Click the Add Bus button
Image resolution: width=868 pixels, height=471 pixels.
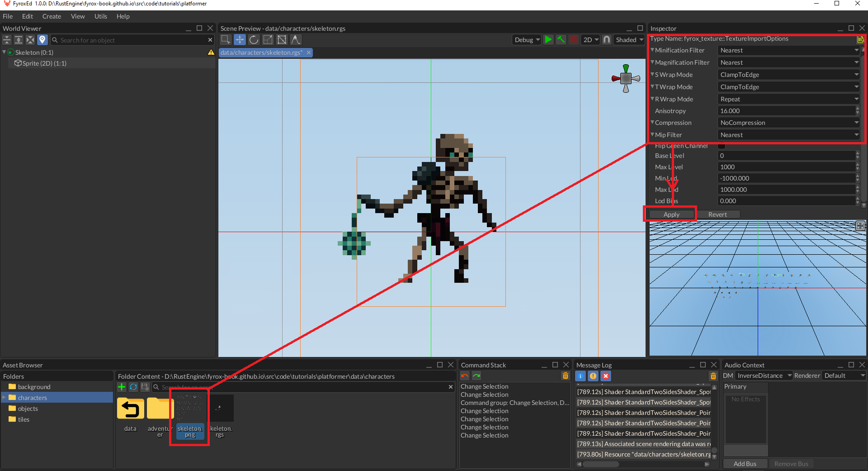click(745, 464)
